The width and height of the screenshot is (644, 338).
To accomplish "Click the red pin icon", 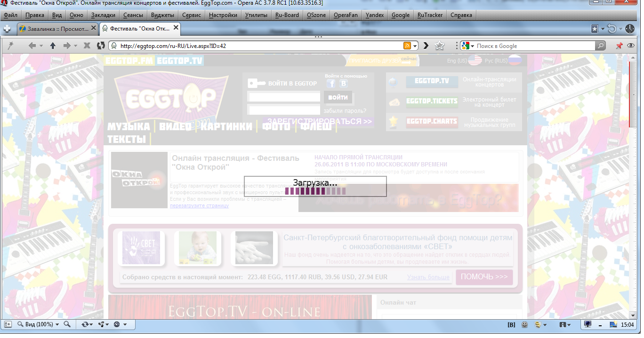I will click(619, 46).
